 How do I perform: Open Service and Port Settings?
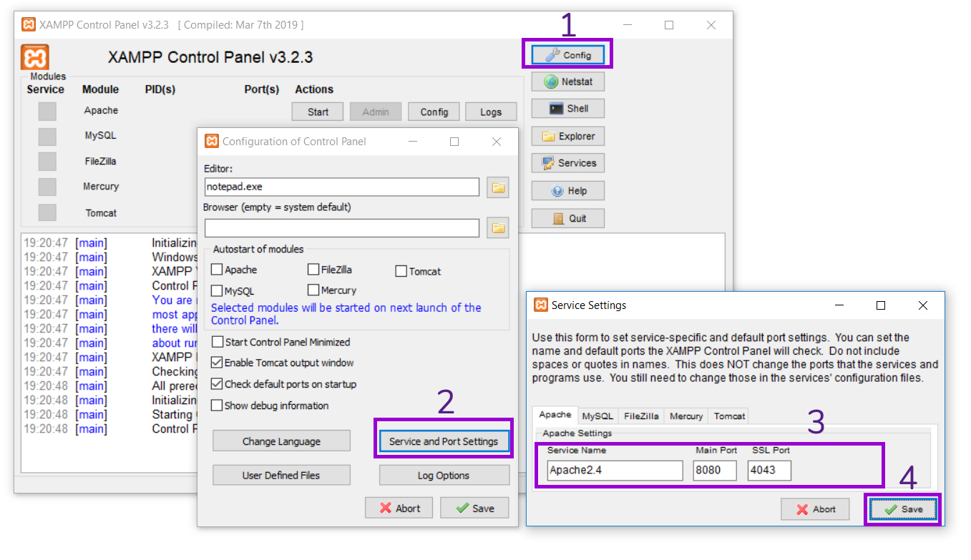pyautogui.click(x=444, y=441)
